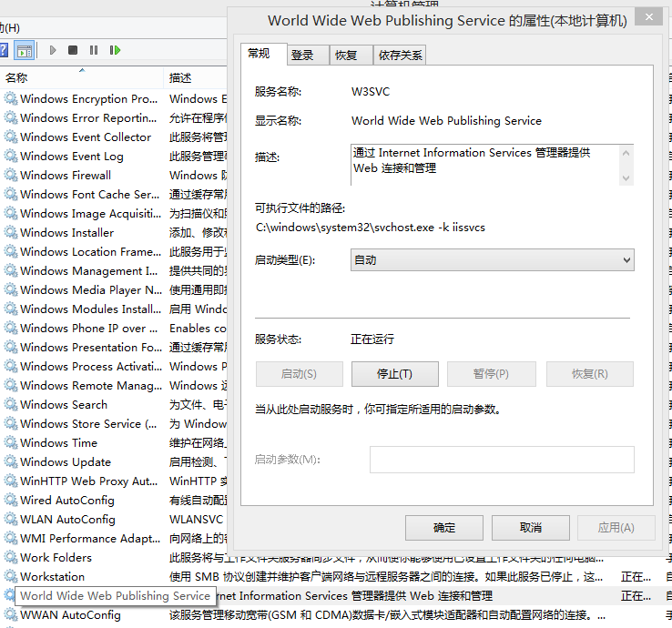Click the disabled 恢复(R) button

click(x=590, y=374)
